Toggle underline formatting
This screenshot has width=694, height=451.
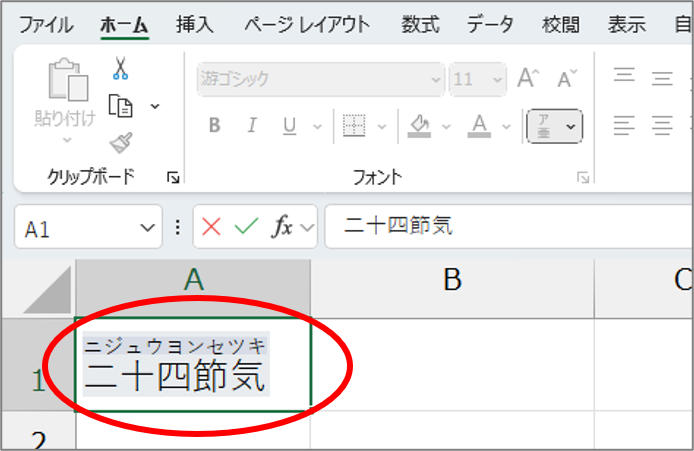pyautogui.click(x=289, y=126)
